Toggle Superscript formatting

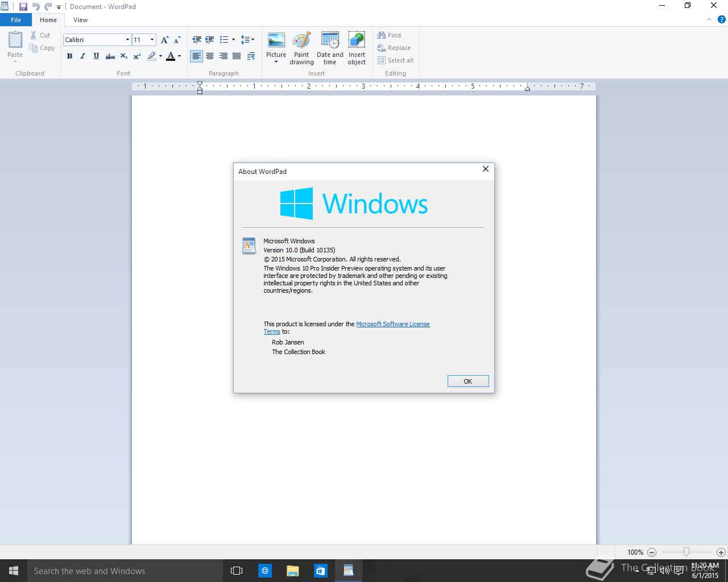coord(137,56)
